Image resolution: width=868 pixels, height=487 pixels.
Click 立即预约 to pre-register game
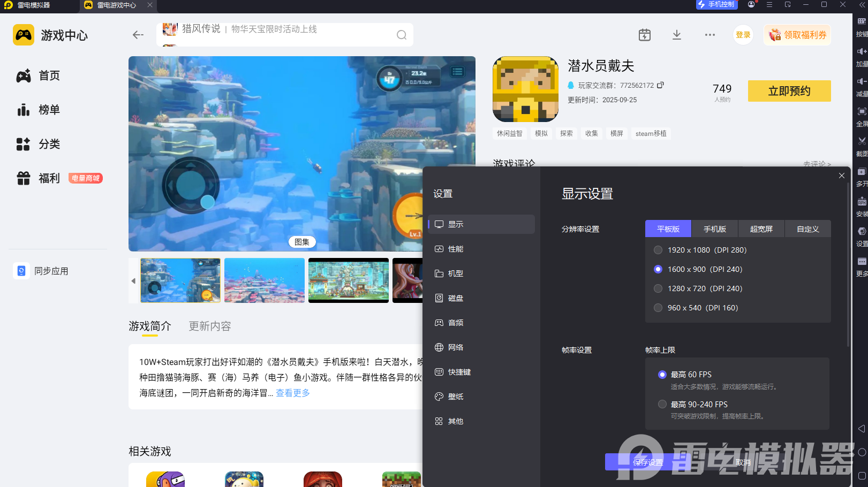[789, 91]
